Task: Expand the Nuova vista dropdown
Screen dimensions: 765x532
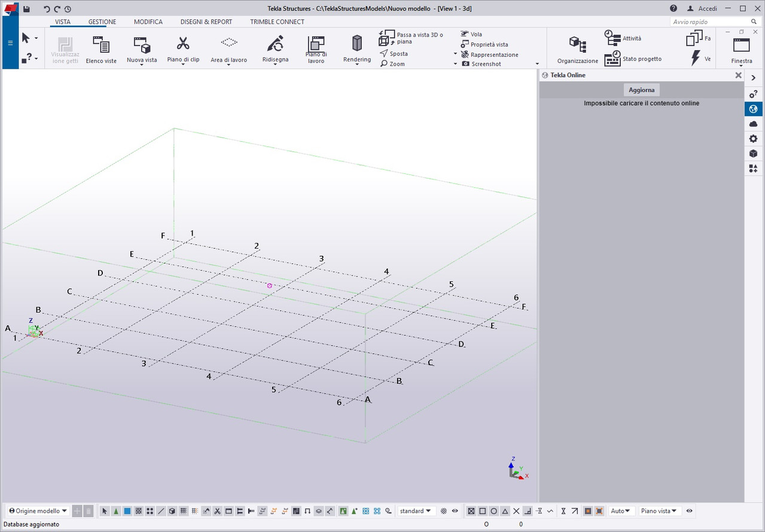Action: pos(142,65)
